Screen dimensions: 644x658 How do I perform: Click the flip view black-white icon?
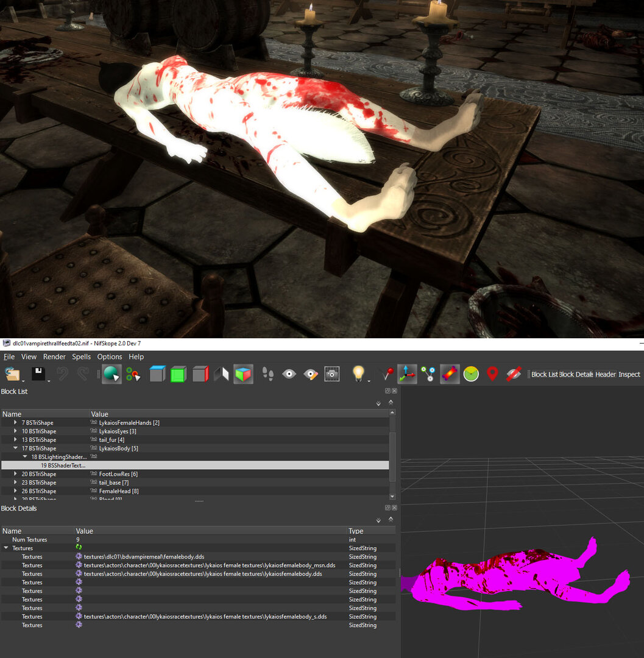point(222,374)
